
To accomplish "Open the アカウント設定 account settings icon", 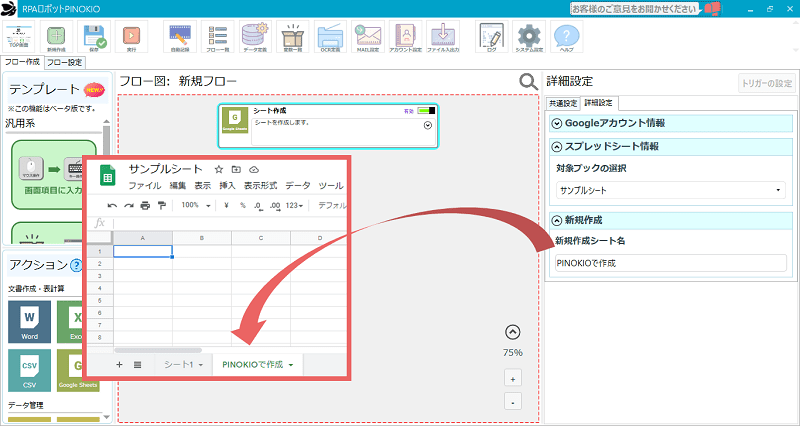I will click(406, 37).
